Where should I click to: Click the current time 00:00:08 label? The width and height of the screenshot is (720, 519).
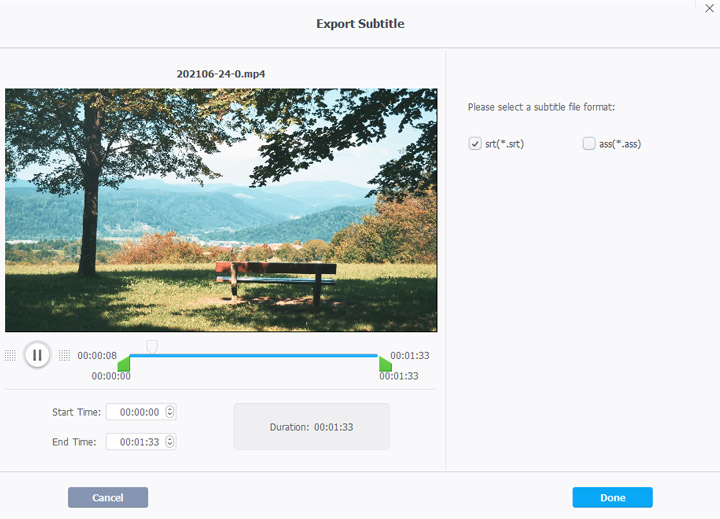pos(97,355)
